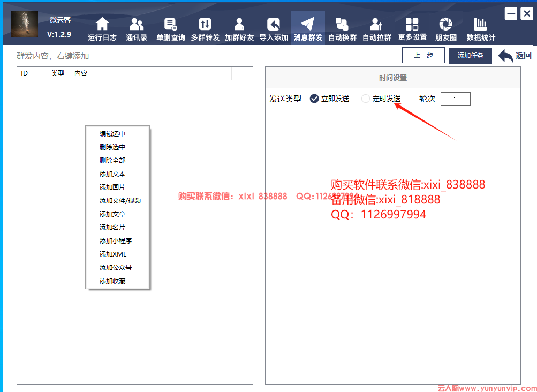Click the 添加任务 button
Viewport: 537px width, 392px height.
click(x=470, y=56)
